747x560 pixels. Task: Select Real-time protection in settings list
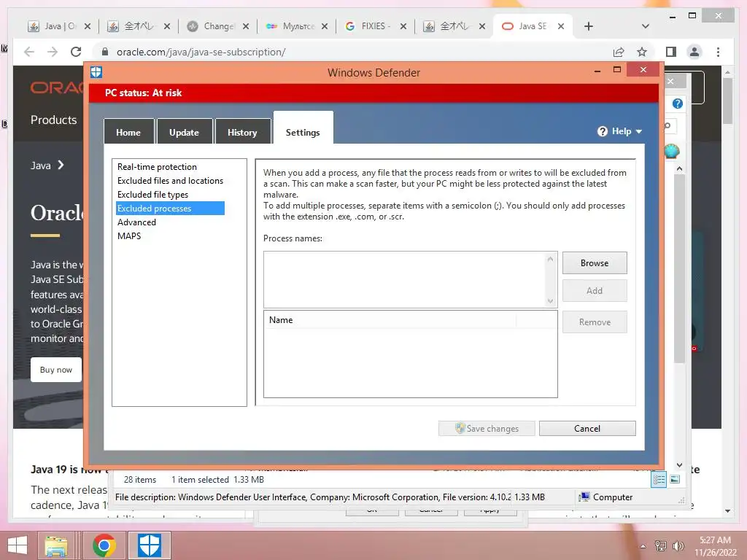tap(158, 167)
